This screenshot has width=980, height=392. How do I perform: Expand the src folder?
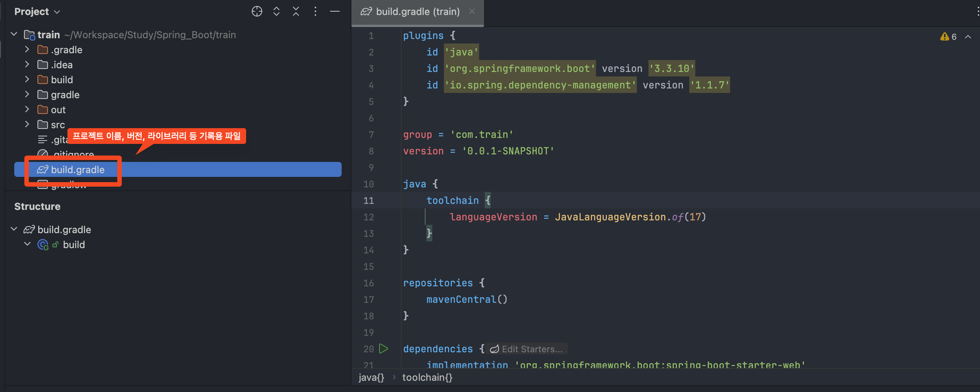[x=27, y=124]
